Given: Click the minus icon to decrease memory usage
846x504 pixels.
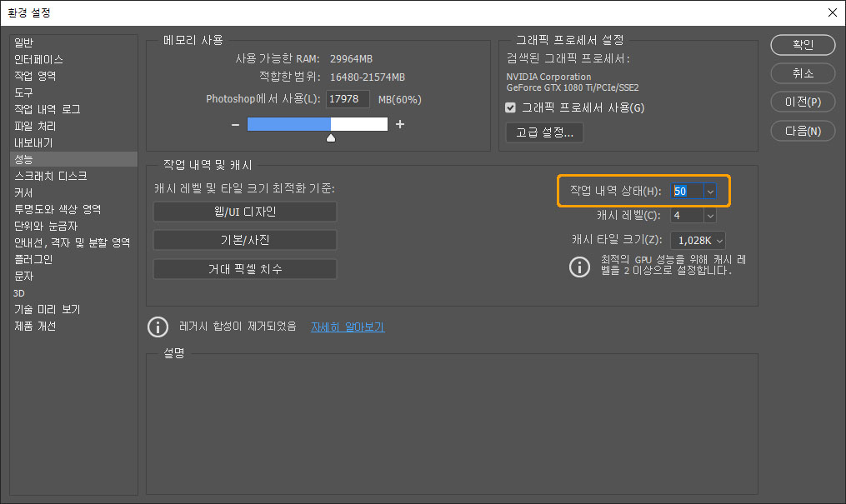Looking at the screenshot, I should point(236,123).
